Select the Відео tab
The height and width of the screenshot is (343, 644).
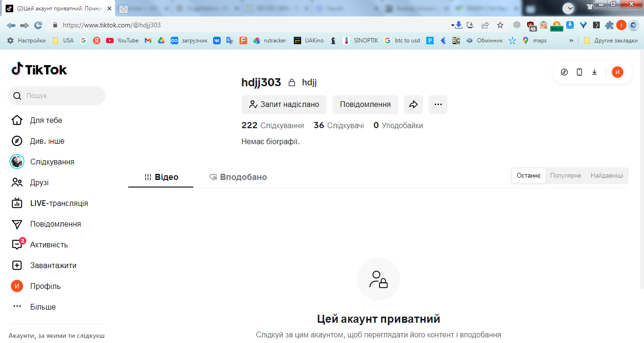click(161, 177)
